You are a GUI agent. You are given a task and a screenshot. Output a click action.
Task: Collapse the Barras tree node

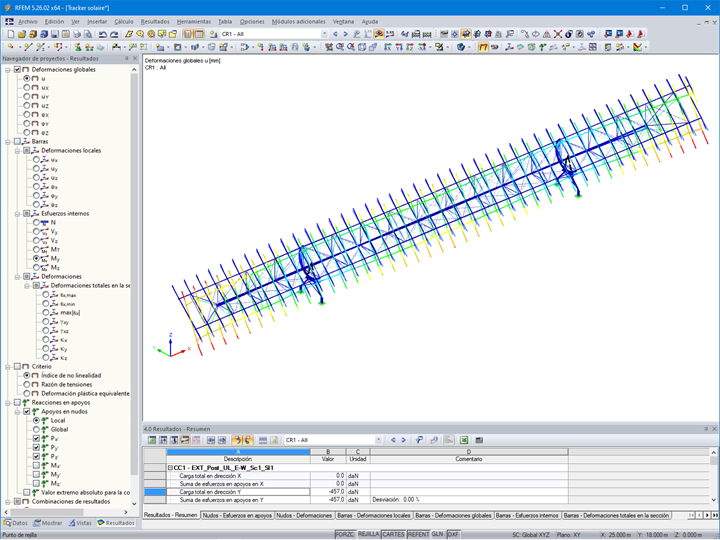click(8, 142)
